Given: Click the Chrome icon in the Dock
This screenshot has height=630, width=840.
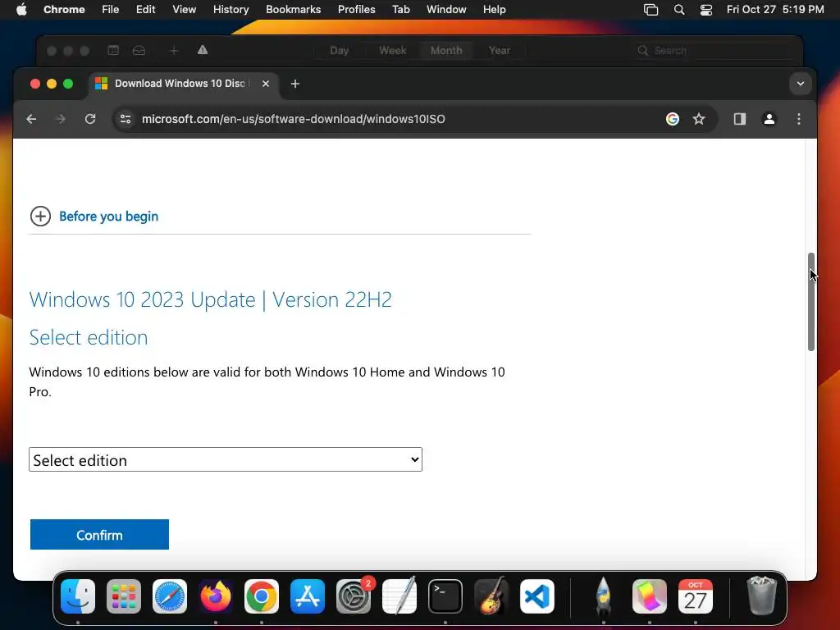Looking at the screenshot, I should [x=262, y=596].
